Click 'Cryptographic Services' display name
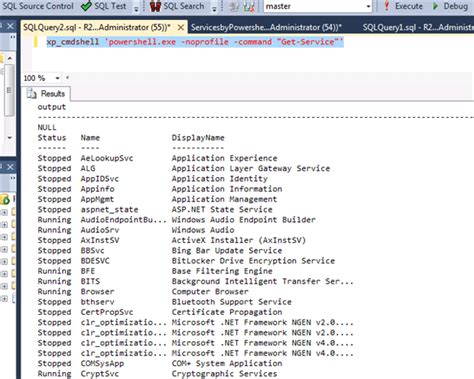474x379 pixels. pos(224,374)
